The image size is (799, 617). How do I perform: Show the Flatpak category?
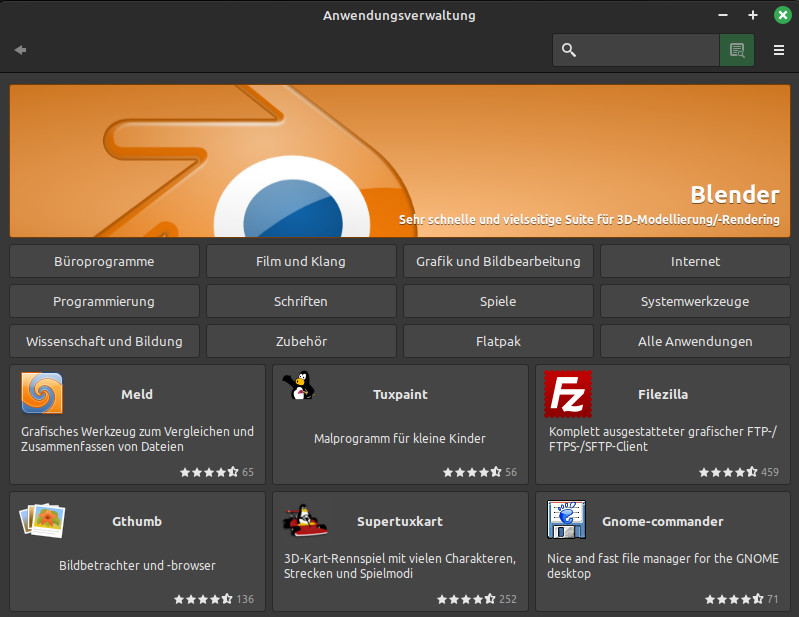[498, 341]
